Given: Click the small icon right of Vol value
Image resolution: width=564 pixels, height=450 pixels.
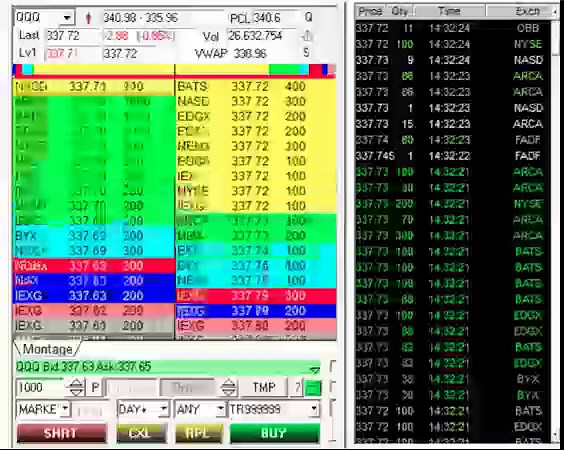Looking at the screenshot, I should pos(307,36).
